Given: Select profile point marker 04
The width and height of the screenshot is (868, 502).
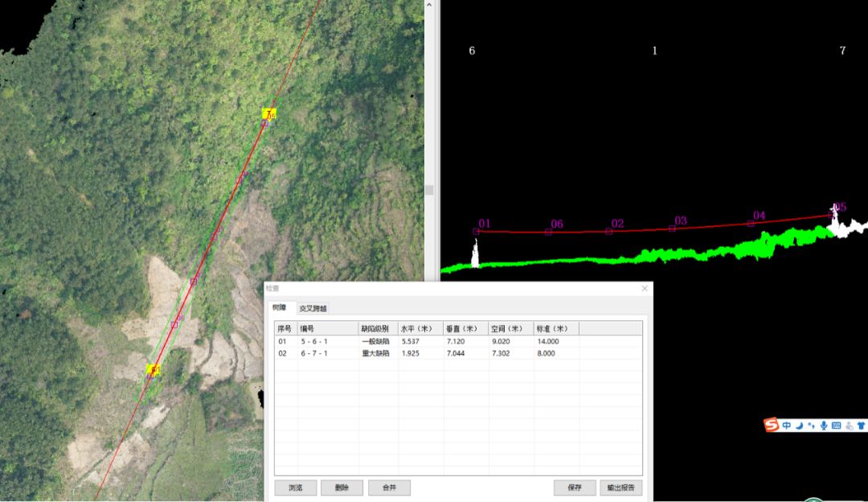Looking at the screenshot, I should pyautogui.click(x=751, y=223).
